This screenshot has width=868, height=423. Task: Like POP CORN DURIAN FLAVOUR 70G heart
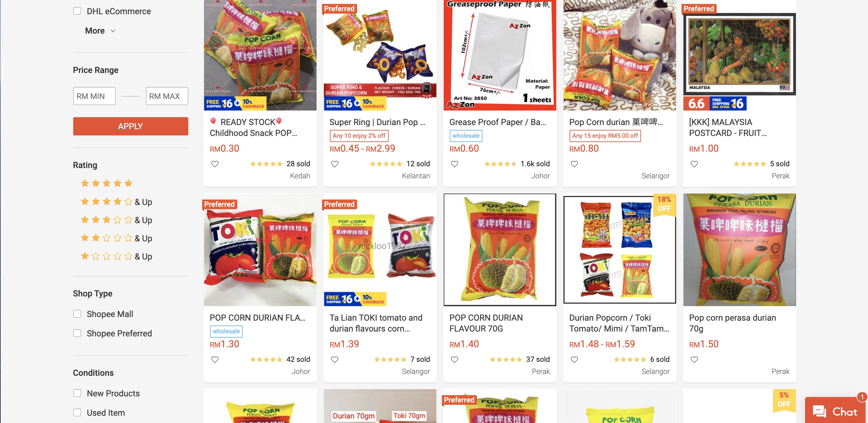click(455, 360)
